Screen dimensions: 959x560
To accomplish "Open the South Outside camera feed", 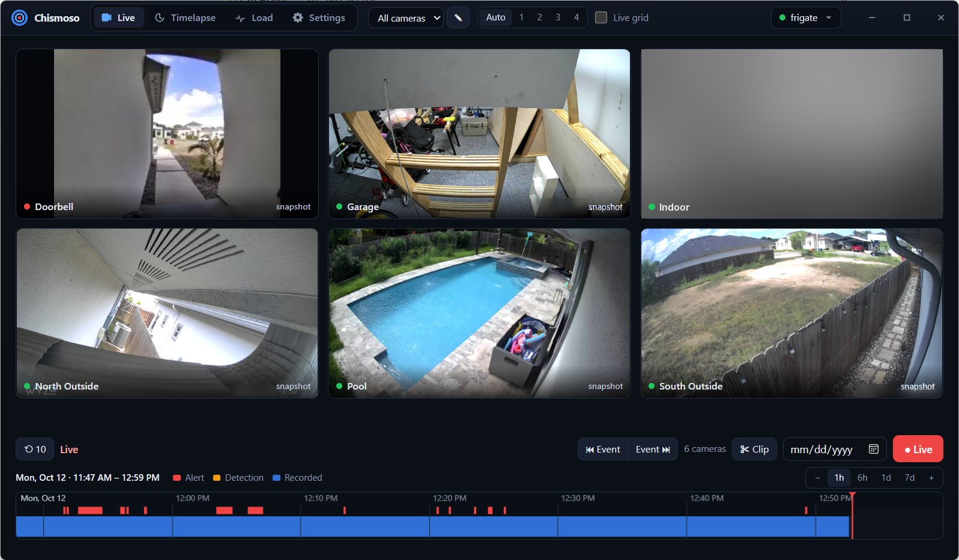I will (791, 313).
